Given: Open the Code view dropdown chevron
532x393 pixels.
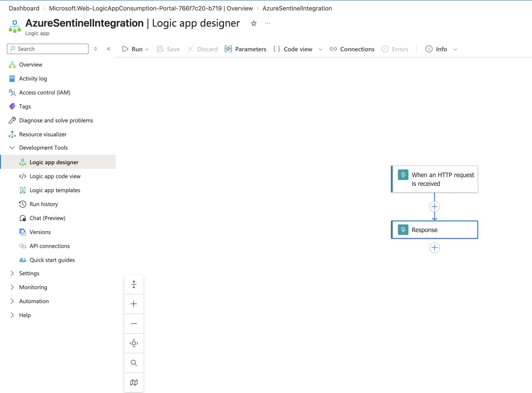Looking at the screenshot, I should tap(320, 49).
